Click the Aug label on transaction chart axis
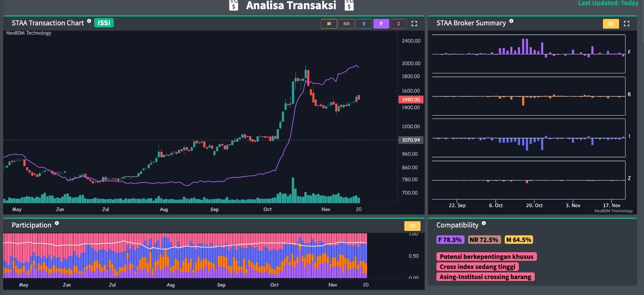This screenshot has height=295, width=644. (x=164, y=209)
